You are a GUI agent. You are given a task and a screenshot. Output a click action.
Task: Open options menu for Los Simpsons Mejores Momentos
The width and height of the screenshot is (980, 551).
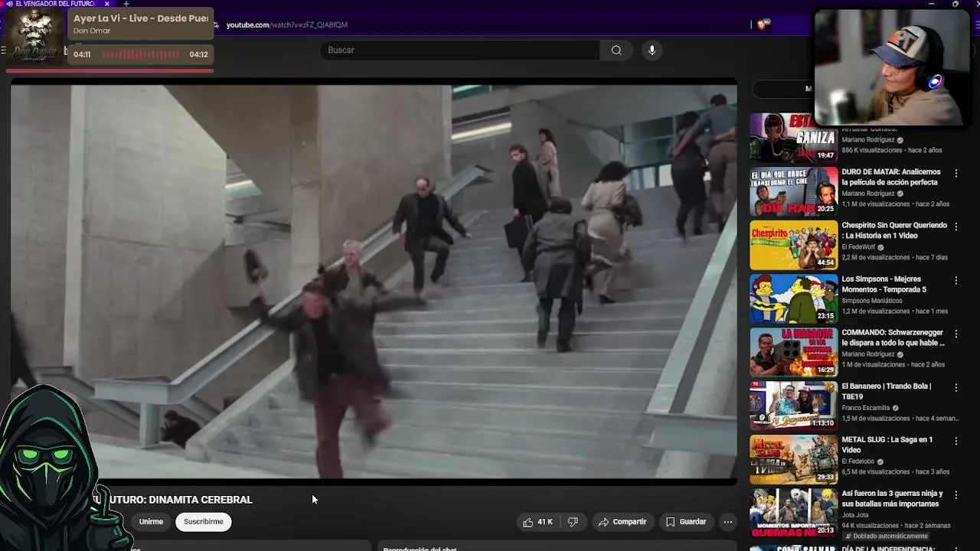pos(955,281)
